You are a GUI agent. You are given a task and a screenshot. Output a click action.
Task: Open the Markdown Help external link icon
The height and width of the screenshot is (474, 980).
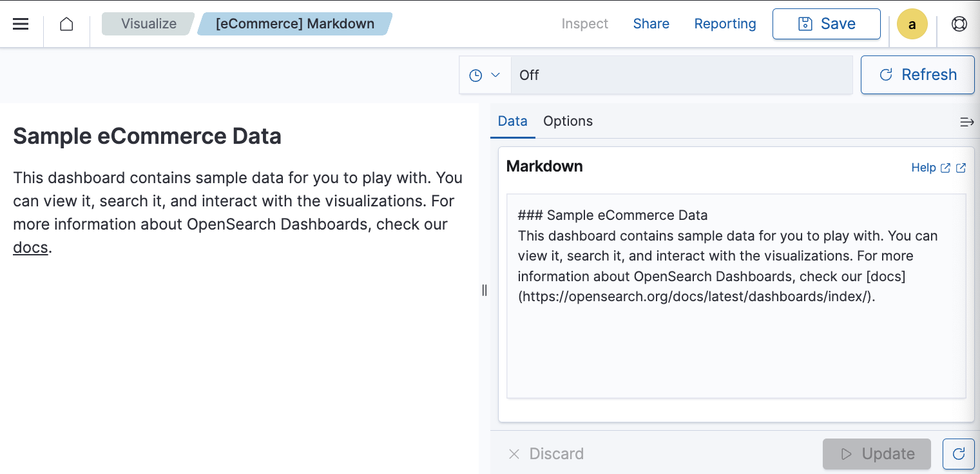tap(945, 168)
